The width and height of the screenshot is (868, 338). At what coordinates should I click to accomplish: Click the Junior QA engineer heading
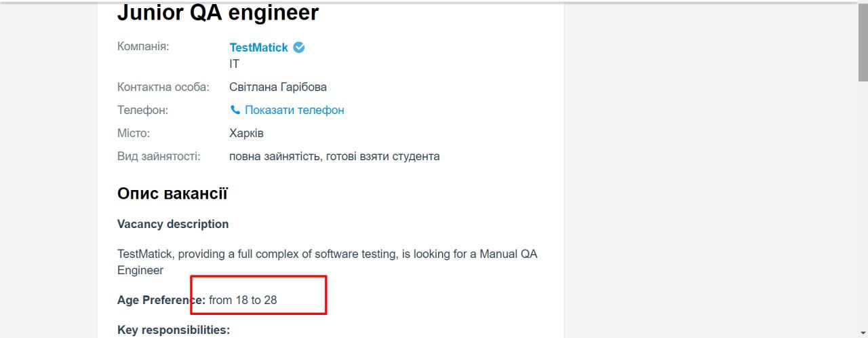pyautogui.click(x=218, y=12)
